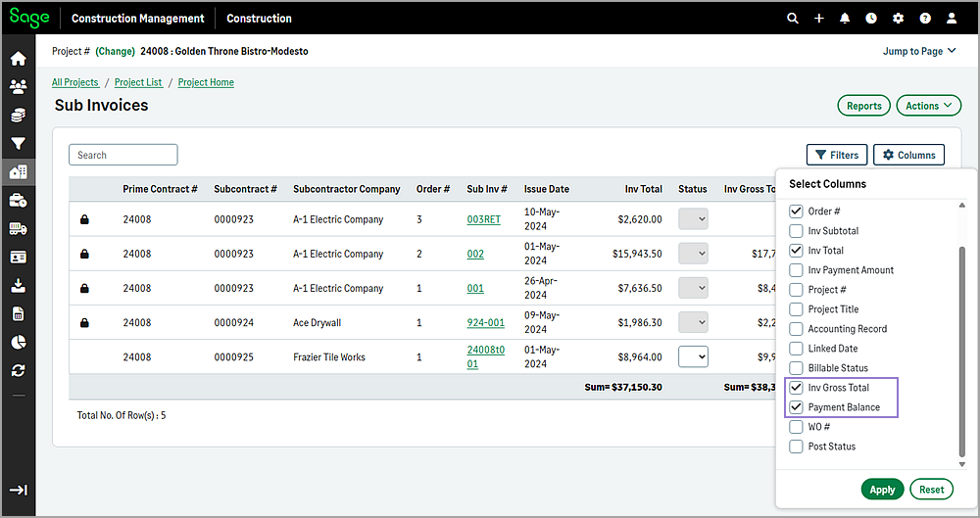Go to Project Home breadcrumb
The image size is (980, 518).
(206, 82)
